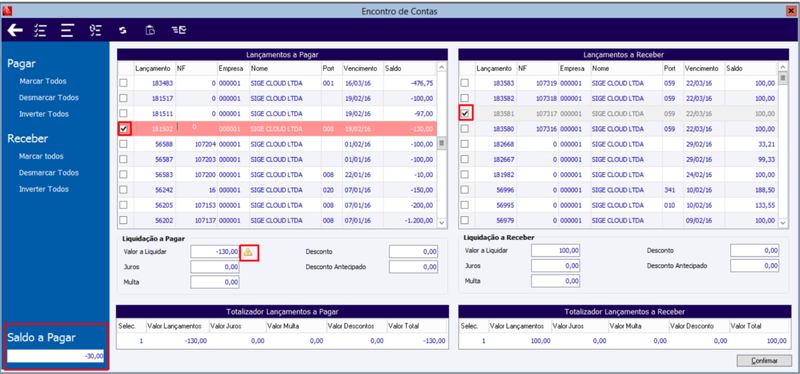800x374 pixels.
Task: Click the up arrow of the Receber list scrollbar
Action: (x=783, y=68)
